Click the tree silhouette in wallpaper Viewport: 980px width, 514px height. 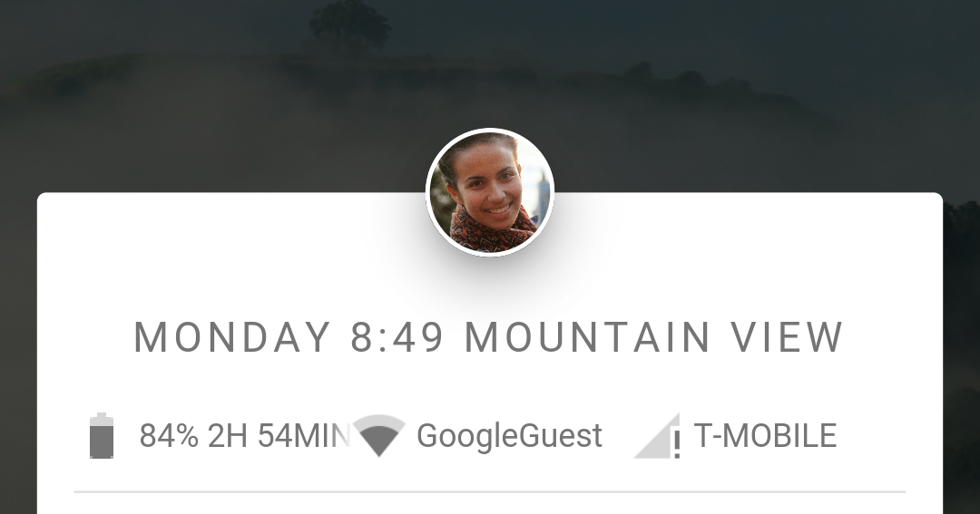point(349,26)
